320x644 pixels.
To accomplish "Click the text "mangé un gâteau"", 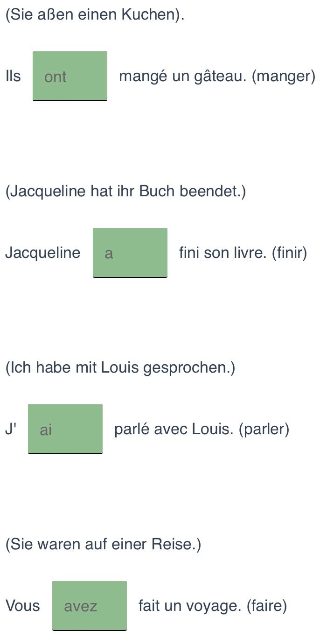I will [x=183, y=76].
